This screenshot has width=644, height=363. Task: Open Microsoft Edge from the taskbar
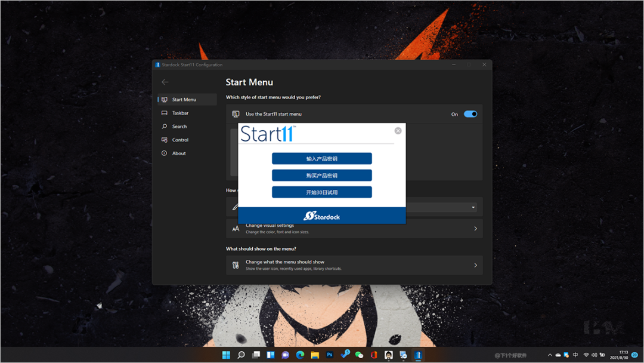(x=300, y=355)
